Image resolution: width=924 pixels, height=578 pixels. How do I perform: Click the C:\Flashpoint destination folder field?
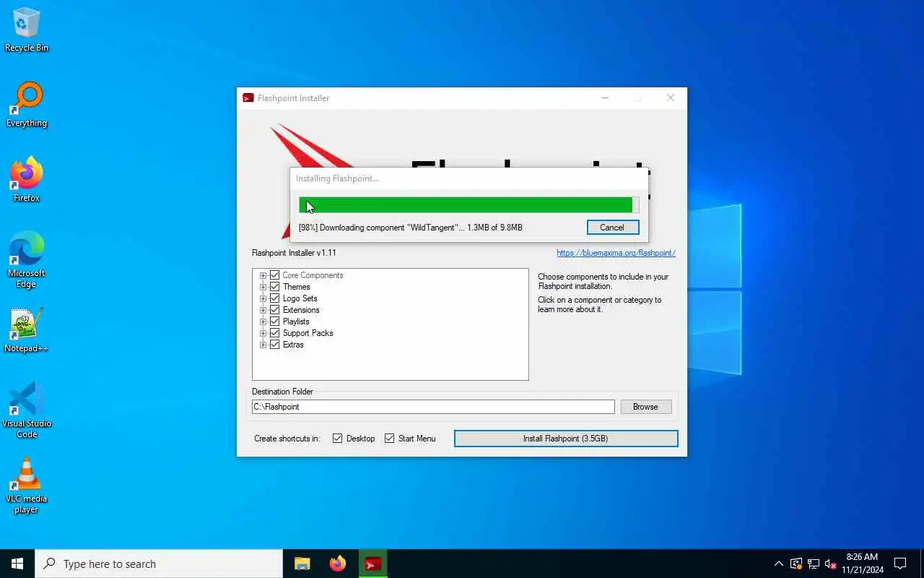pyautogui.click(x=433, y=407)
